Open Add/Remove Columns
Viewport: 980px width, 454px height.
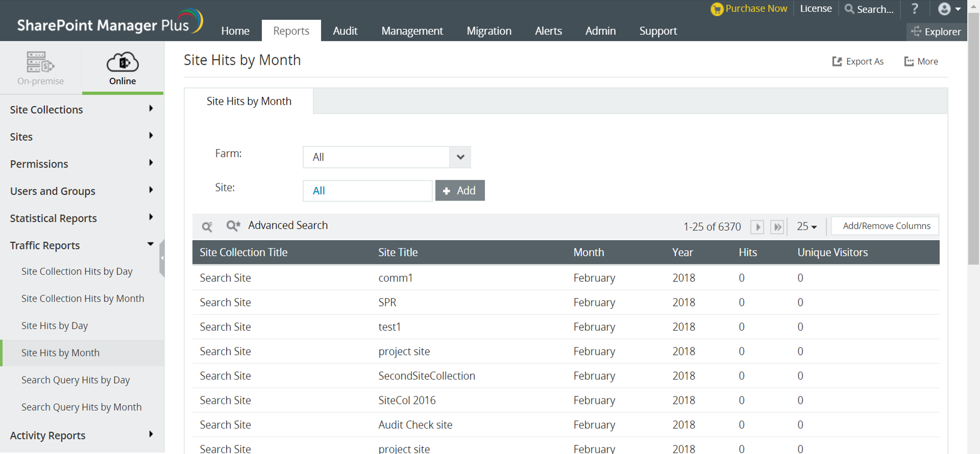pos(886,226)
